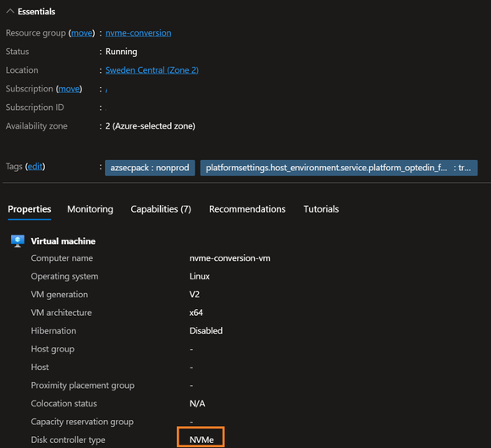Select the Linux operating system value

pos(200,276)
